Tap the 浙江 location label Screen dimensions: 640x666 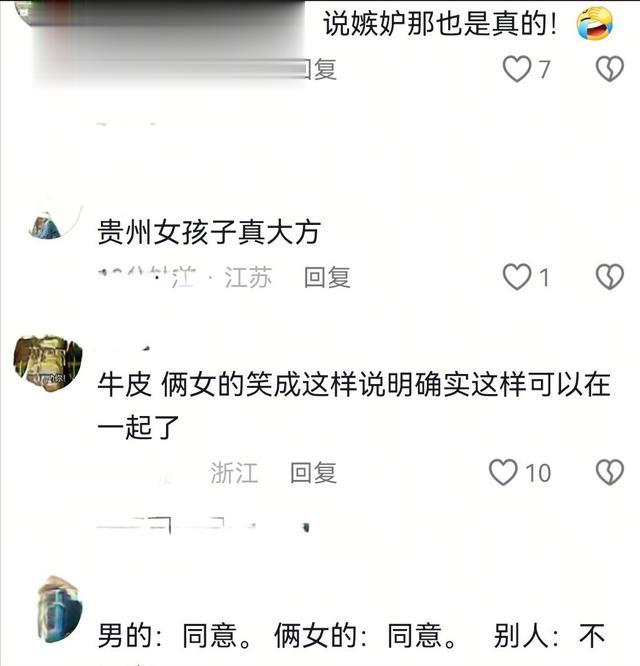[x=234, y=473]
